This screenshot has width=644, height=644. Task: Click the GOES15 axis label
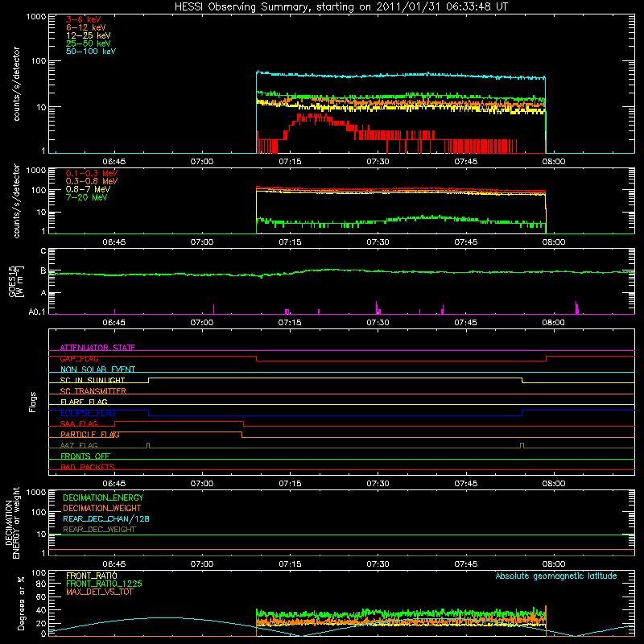tap(15, 281)
